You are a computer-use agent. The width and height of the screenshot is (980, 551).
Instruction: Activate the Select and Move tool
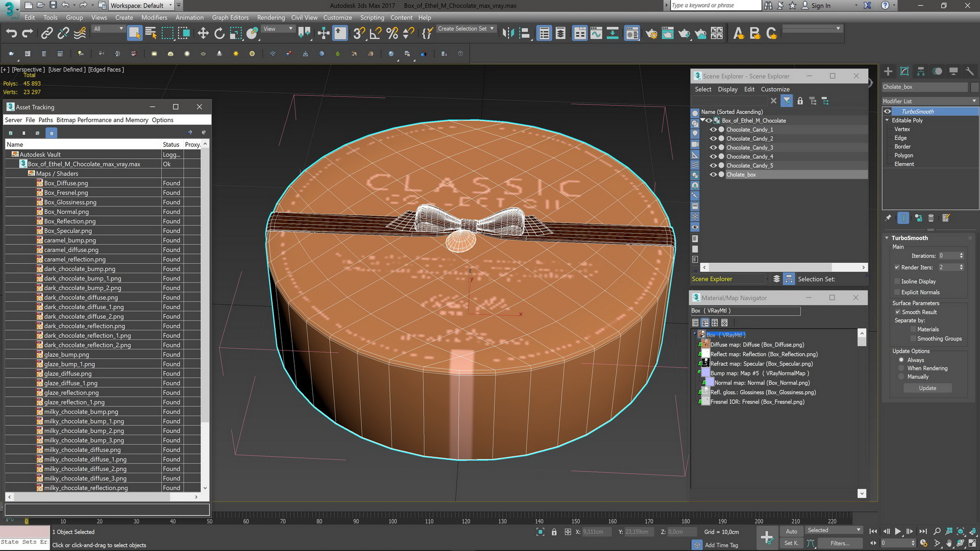[203, 34]
